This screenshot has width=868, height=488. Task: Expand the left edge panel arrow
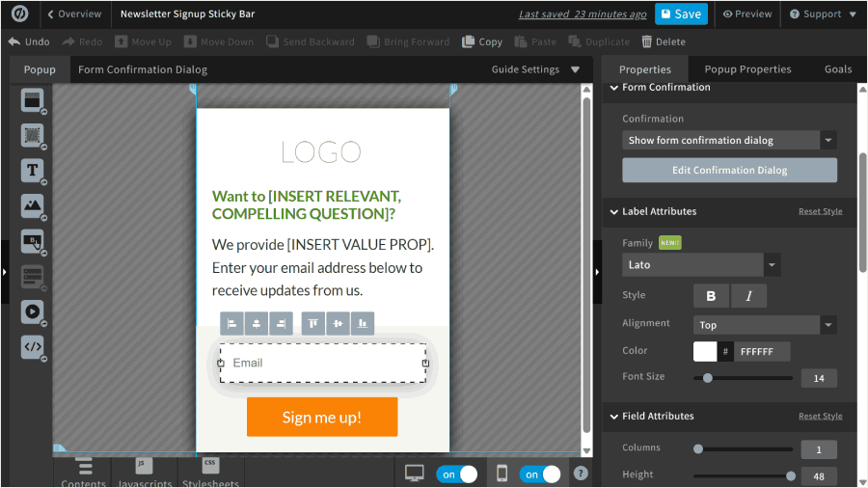[x=5, y=272]
